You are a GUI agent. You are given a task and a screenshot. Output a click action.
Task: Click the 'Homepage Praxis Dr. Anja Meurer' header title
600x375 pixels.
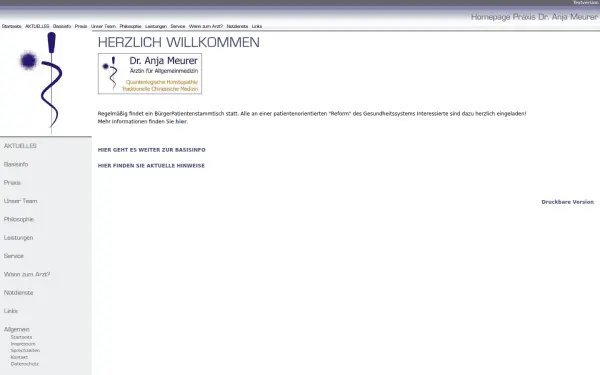[534, 17]
